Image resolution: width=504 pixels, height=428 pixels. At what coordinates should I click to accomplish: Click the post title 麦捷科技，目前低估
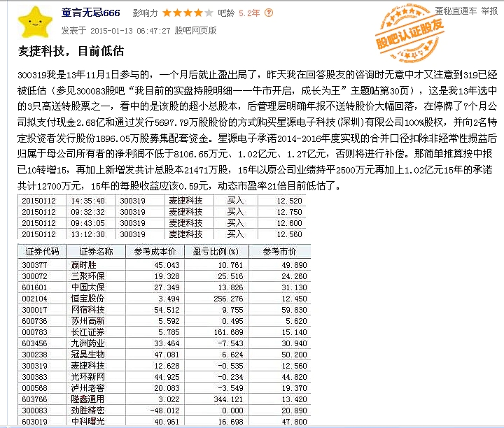point(71,51)
